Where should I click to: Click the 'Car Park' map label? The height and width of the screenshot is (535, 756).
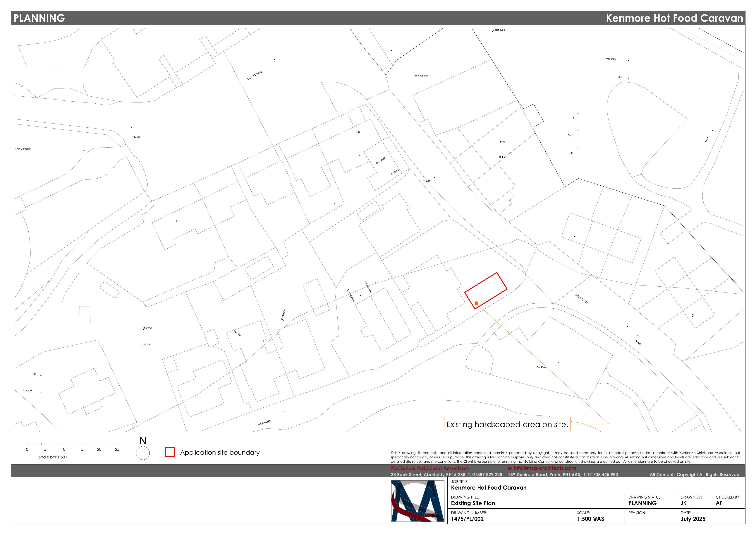point(541,367)
